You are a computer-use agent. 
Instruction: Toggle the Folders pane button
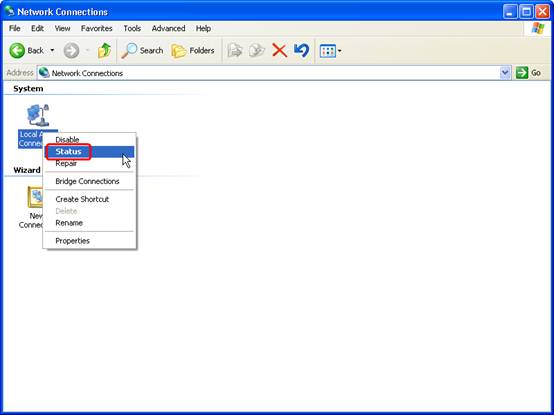193,51
